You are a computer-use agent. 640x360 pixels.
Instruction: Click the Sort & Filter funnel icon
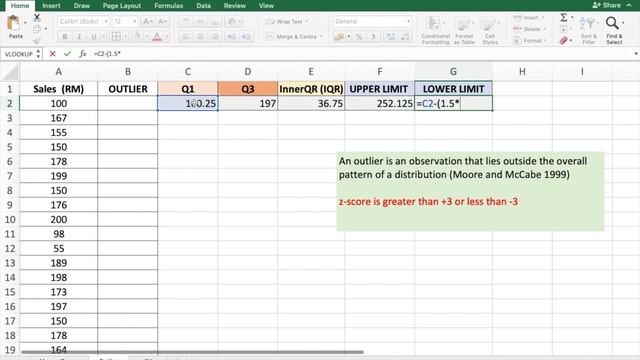click(588, 23)
